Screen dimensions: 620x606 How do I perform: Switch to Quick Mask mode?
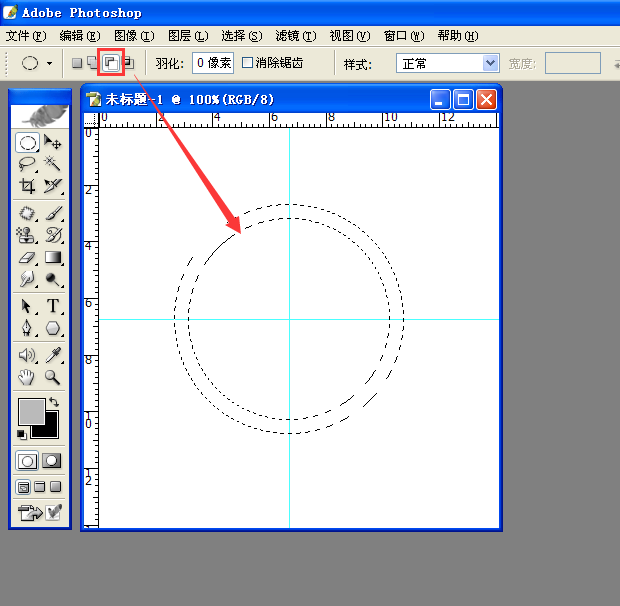point(52,461)
